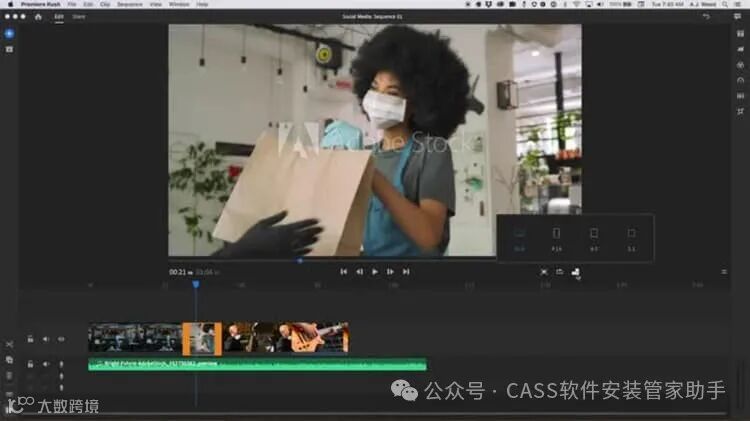
Task: Select the green audio clip
Action: point(257,365)
